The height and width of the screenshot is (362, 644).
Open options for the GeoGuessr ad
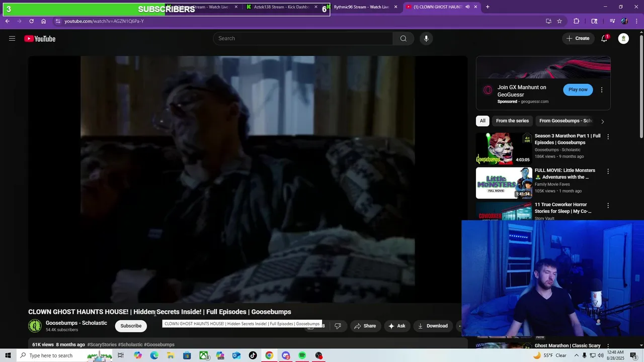point(601,90)
